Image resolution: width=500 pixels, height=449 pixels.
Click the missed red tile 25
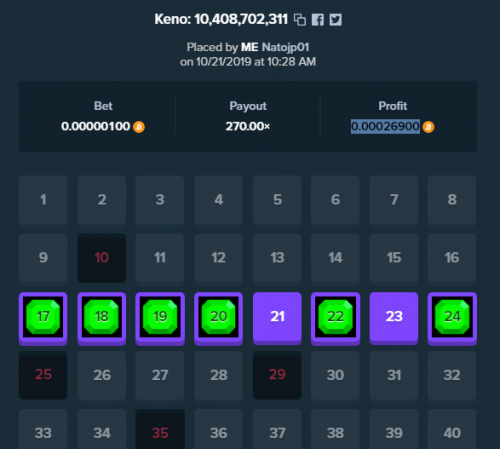(x=43, y=375)
